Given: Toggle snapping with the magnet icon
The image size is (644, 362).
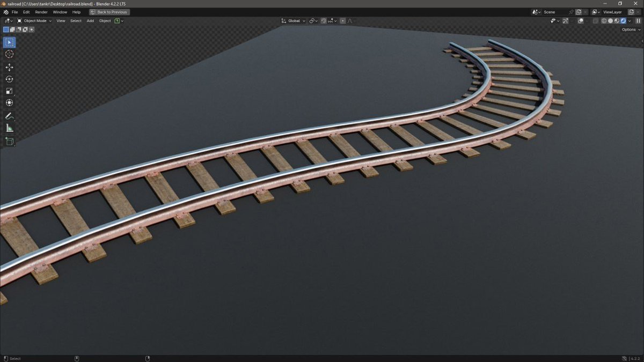Looking at the screenshot, I should (324, 20).
